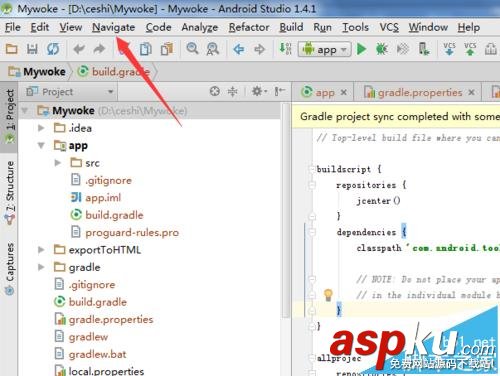Screen dimensions: 500x376
Task: Navigate Forward with right arrow icon
Action: (259, 49)
